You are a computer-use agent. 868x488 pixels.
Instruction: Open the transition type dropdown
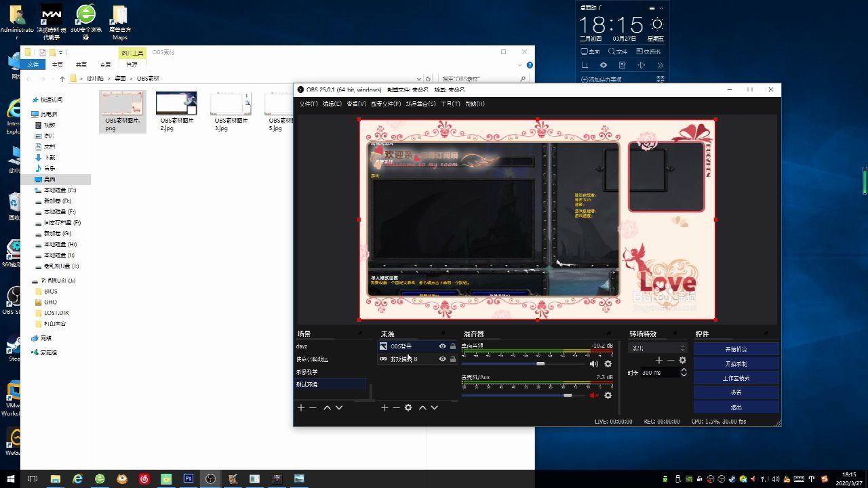(658, 348)
